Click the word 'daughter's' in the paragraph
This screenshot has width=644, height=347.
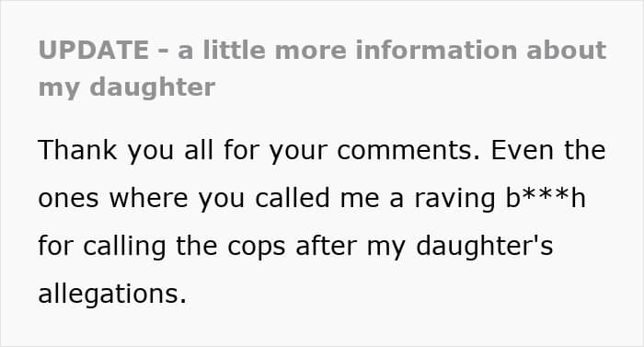[484, 247]
